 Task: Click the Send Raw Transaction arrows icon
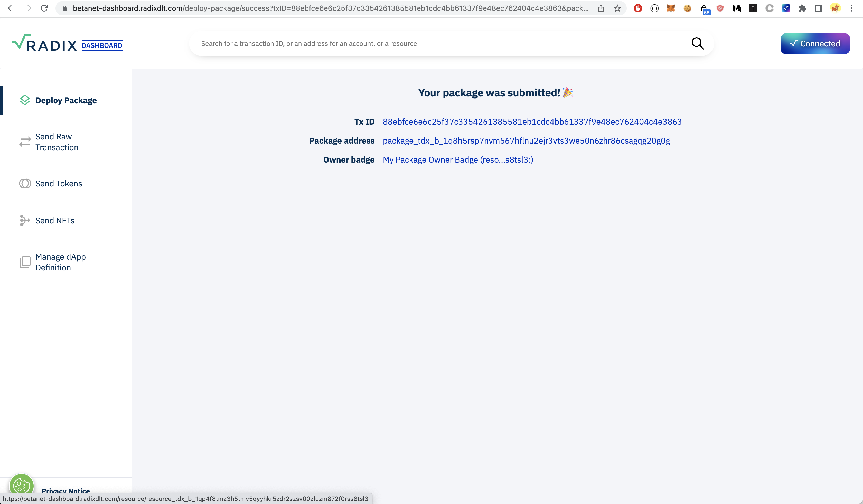click(25, 142)
